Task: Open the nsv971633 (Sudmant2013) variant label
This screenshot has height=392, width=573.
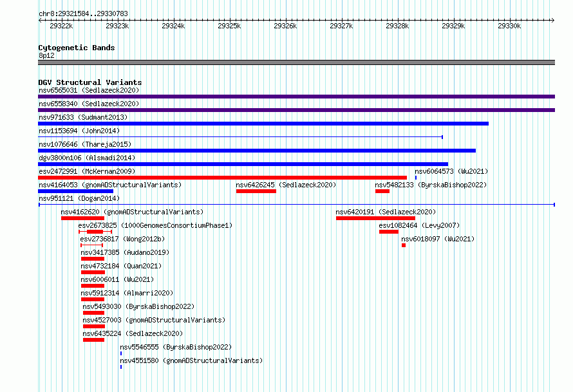Action: (83, 117)
